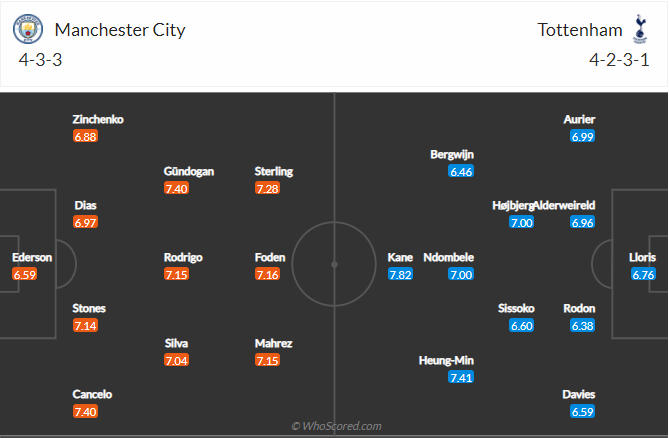Click the WhoScored.com watermark text
Viewport: 669px width, 438px height.
336,426
